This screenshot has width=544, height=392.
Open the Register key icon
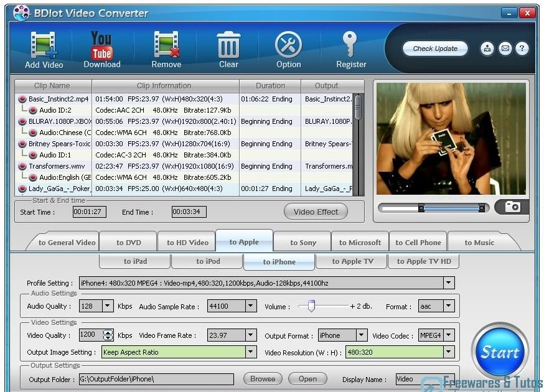[351, 50]
